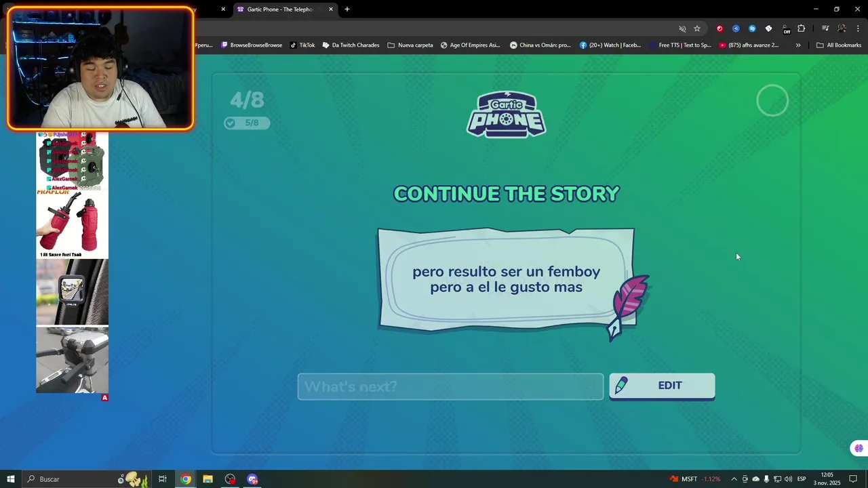Open the notification center icon
868x488 pixels.
pyautogui.click(x=853, y=479)
